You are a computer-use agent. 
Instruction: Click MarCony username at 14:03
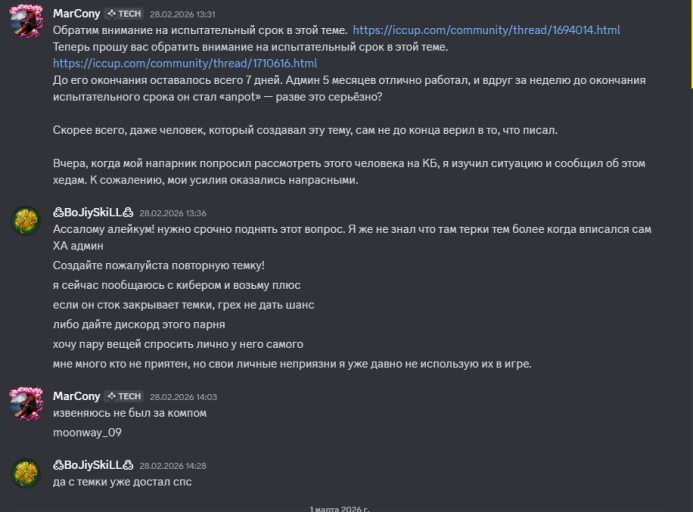coord(76,396)
